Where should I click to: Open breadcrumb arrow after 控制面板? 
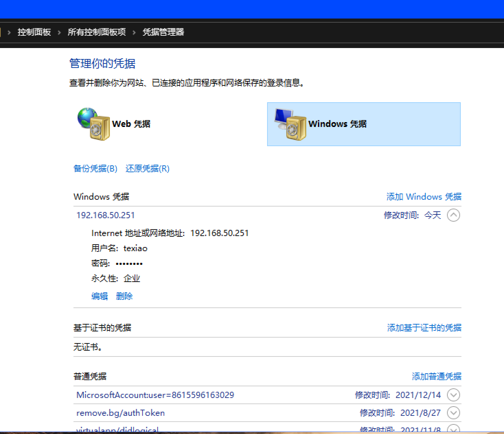pyautogui.click(x=59, y=32)
